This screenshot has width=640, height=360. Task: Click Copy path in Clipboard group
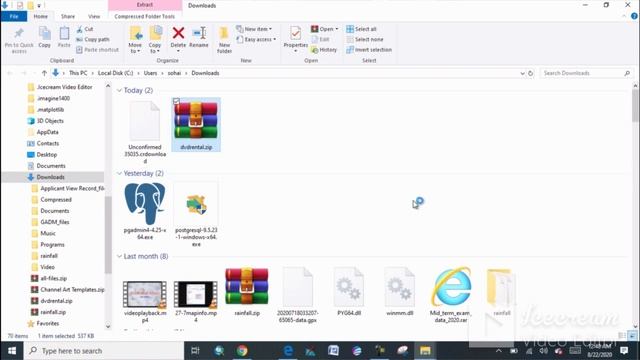(93, 40)
